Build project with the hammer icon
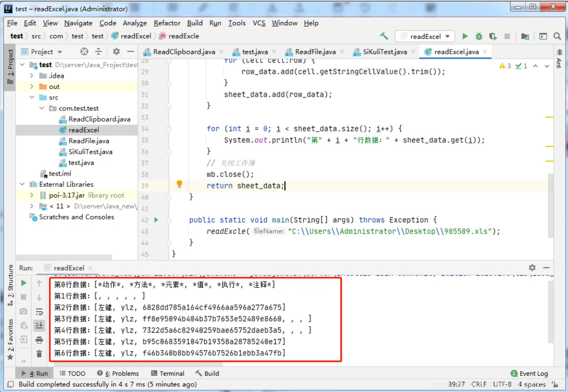The width and height of the screenshot is (568, 392). pyautogui.click(x=384, y=36)
